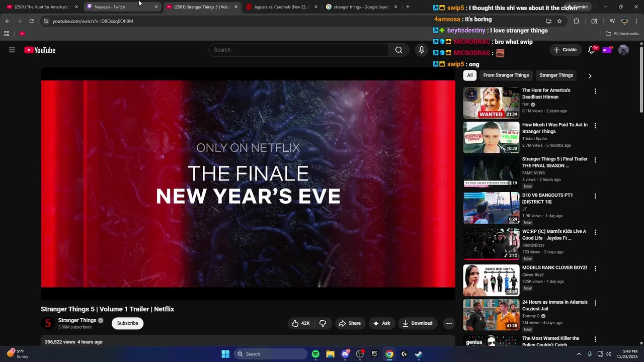The width and height of the screenshot is (644, 362).
Task: Open the YouTube hamburger guide menu
Action: coord(12,50)
